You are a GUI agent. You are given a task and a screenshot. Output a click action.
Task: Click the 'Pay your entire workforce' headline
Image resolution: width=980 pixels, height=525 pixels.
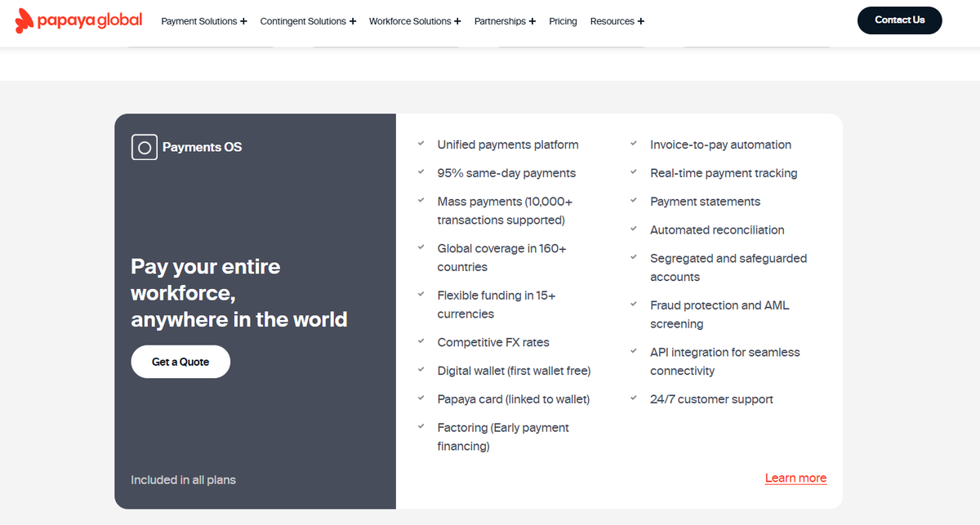[239, 293]
